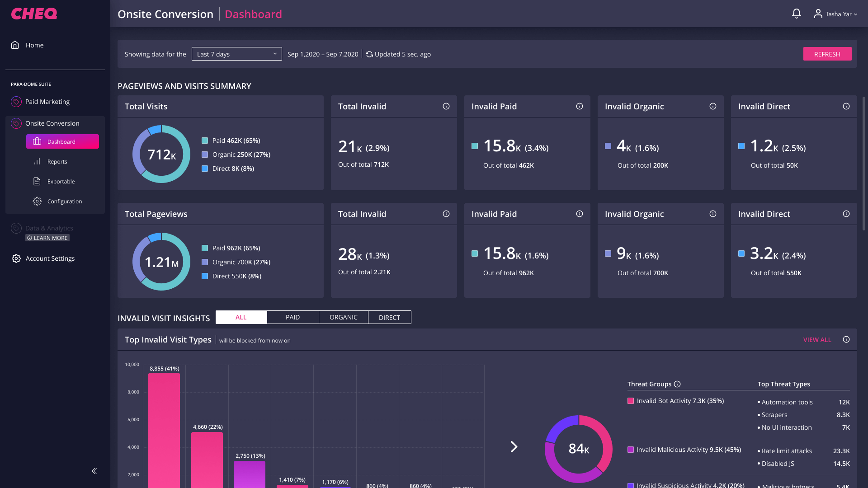Show info for pageviews Invalid Direct card
The height and width of the screenshot is (488, 868).
click(846, 214)
